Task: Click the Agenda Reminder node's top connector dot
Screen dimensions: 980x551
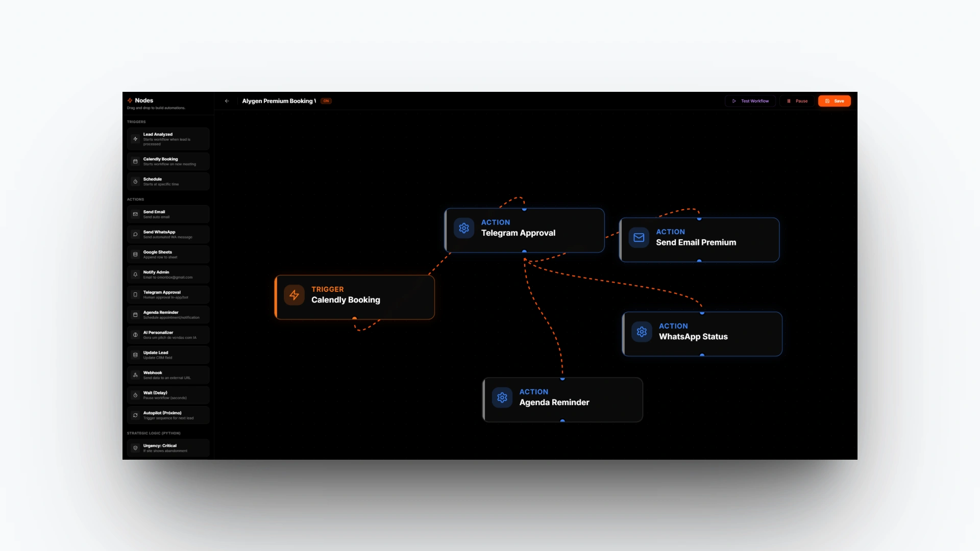Action: click(x=562, y=379)
